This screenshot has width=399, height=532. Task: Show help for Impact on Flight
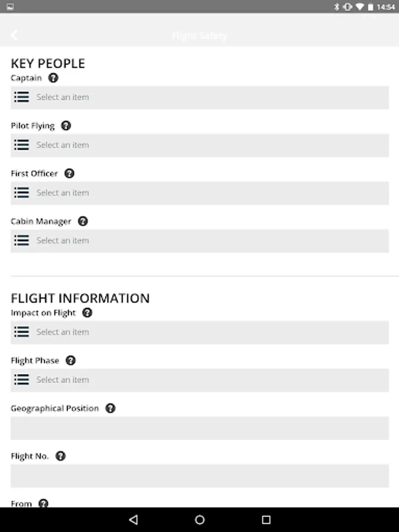(87, 313)
